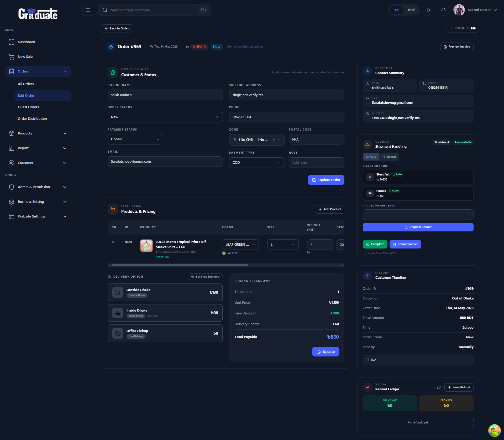Image resolution: width=504 pixels, height=440 pixels.
Task: Click the Shipment Handling truck icon
Action: [x=367, y=144]
